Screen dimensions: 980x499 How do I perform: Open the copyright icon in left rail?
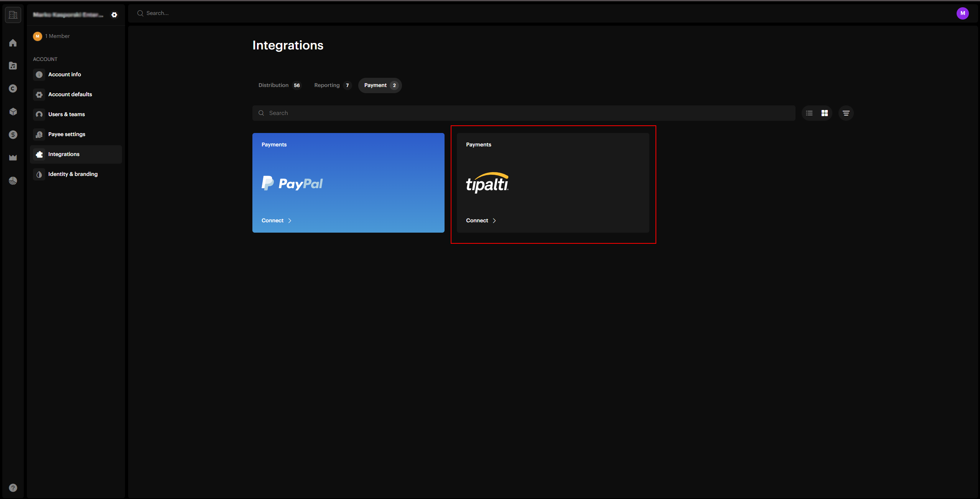[x=13, y=89]
